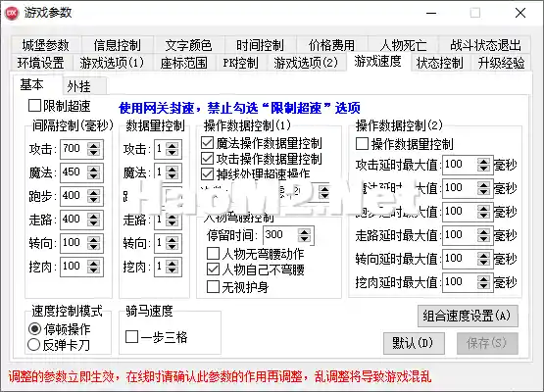Select the PK控制 tab
Screen dimensions: 544x392
(x=241, y=63)
